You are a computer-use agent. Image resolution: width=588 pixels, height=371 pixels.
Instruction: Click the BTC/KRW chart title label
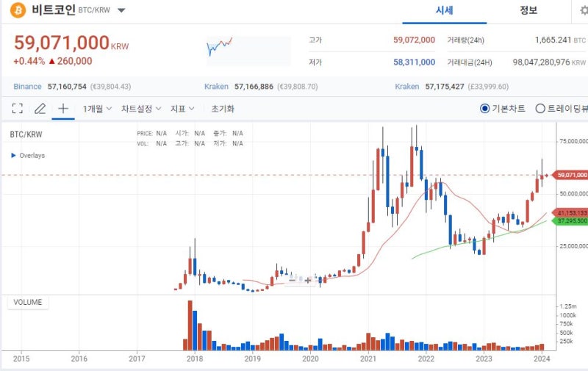click(x=26, y=134)
